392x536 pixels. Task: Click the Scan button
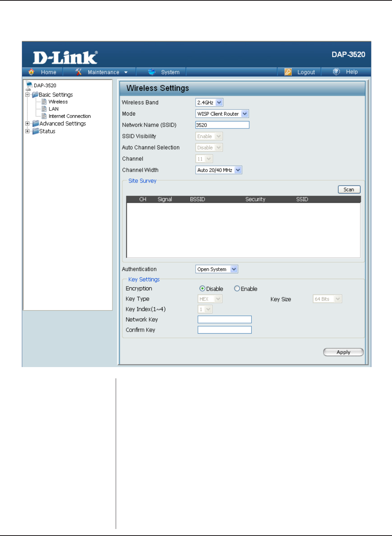pyautogui.click(x=349, y=190)
